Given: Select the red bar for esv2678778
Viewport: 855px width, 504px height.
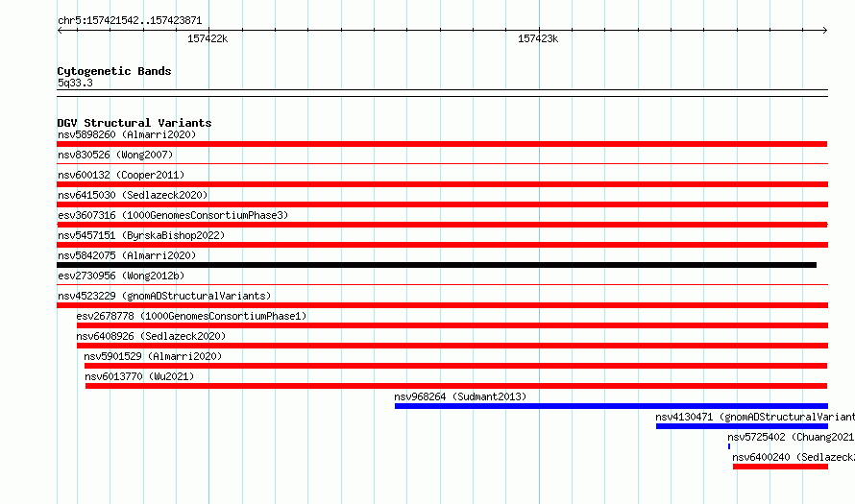Looking at the screenshot, I should tap(452, 325).
